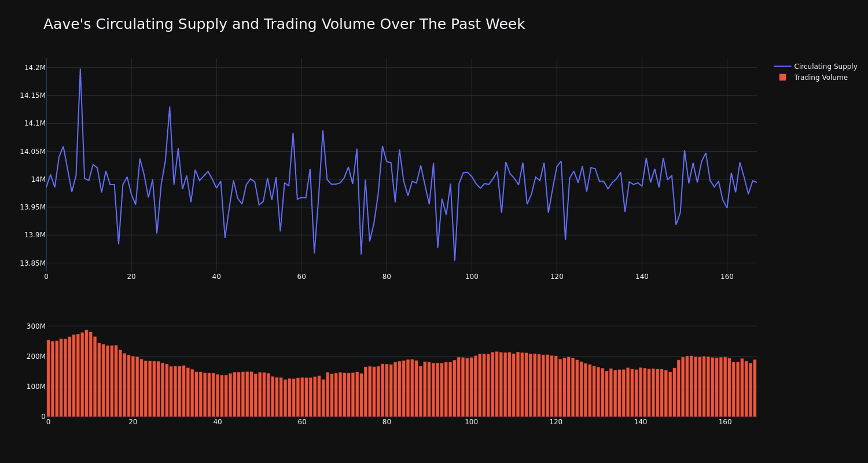The width and height of the screenshot is (868, 463).
Task: Click the upper chart's 100 x-axis tick label
Action: (x=472, y=277)
